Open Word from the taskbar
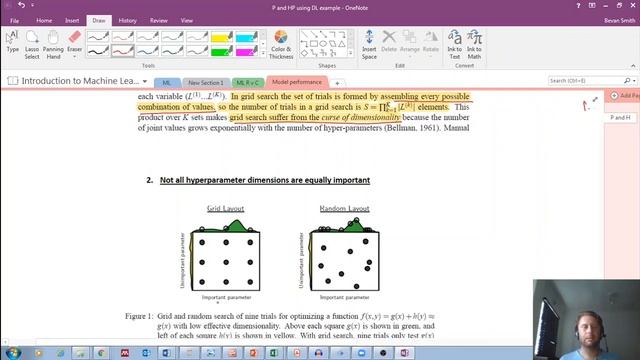The height and width of the screenshot is (360, 640). 167,353
